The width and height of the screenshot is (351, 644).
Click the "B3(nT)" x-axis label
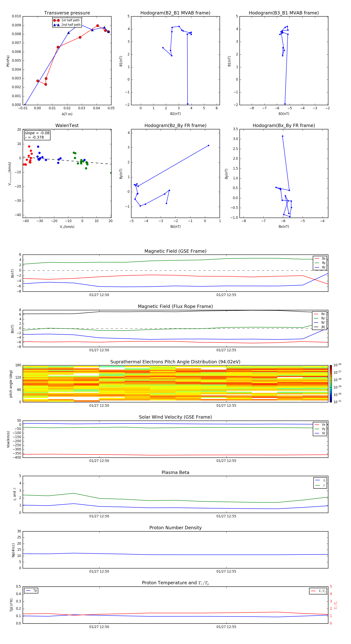pos(284,114)
